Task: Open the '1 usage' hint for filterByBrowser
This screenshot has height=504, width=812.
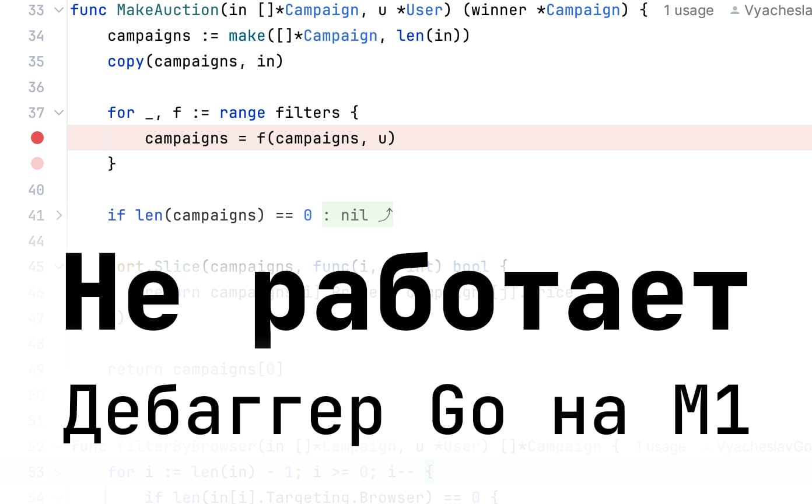Action: click(x=660, y=447)
